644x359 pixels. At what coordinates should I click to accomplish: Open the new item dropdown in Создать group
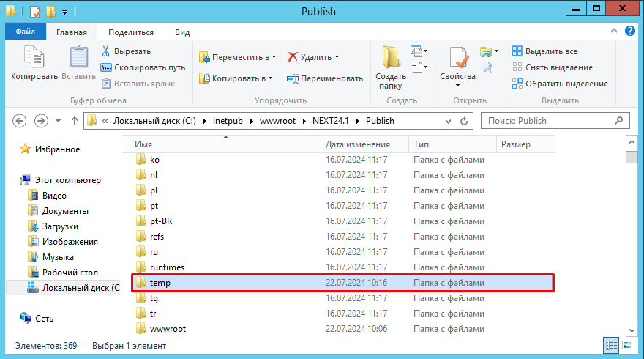pyautogui.click(x=419, y=51)
